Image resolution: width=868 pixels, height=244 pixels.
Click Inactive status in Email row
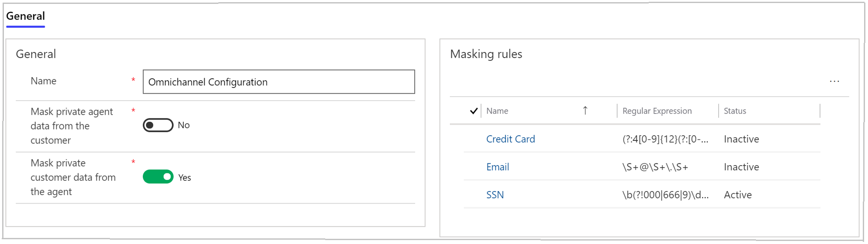(741, 167)
